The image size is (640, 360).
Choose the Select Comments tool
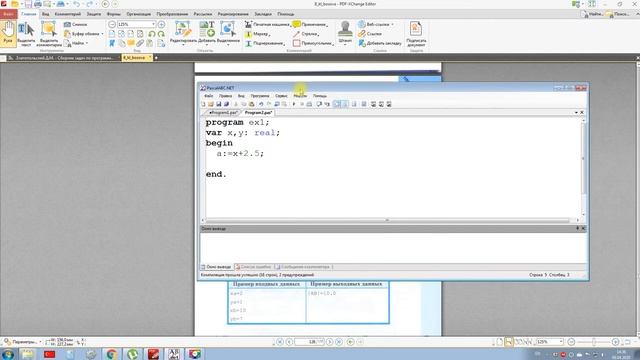[x=49, y=33]
